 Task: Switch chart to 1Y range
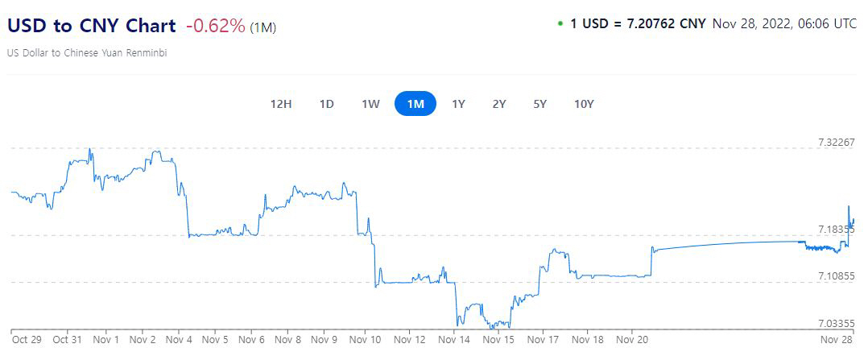pos(458,104)
